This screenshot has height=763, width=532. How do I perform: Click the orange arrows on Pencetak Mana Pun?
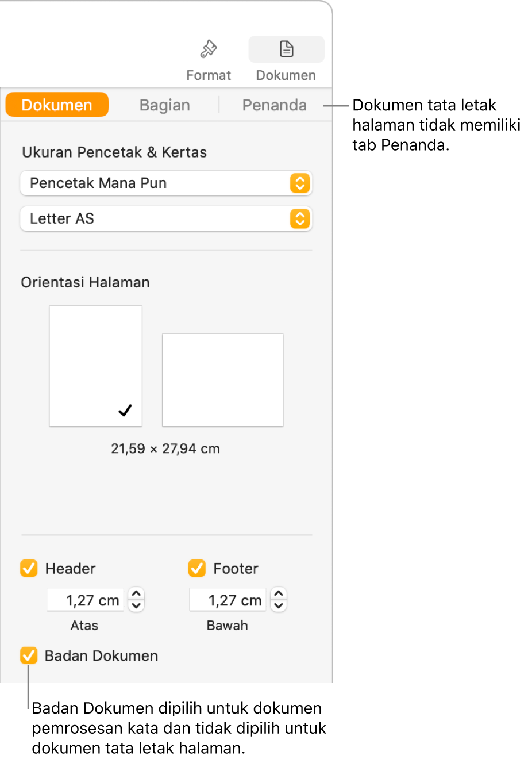click(x=300, y=183)
